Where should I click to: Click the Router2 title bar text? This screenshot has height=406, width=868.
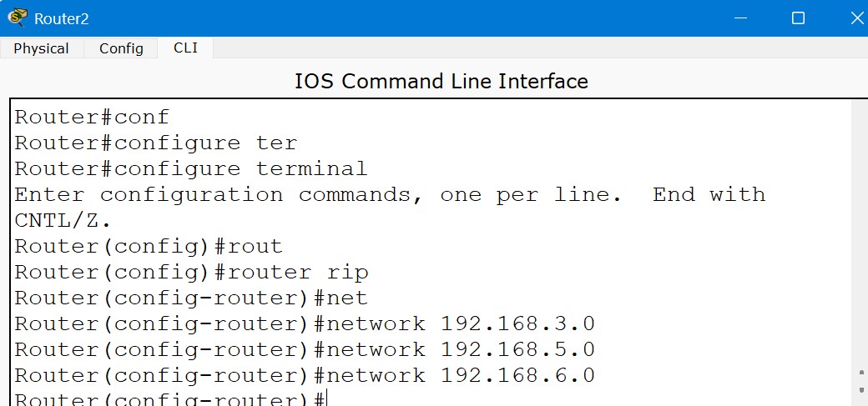coord(62,18)
